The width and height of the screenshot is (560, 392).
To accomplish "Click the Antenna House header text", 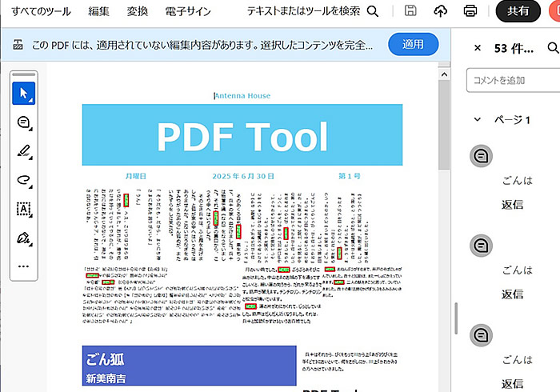I will (x=242, y=96).
